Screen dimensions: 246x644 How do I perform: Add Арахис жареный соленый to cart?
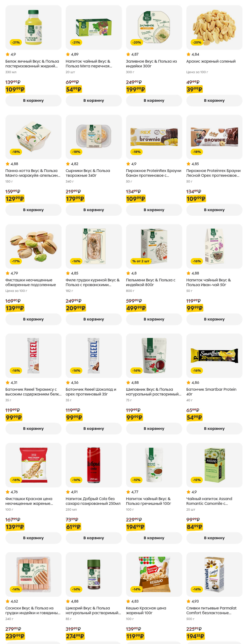(214, 101)
